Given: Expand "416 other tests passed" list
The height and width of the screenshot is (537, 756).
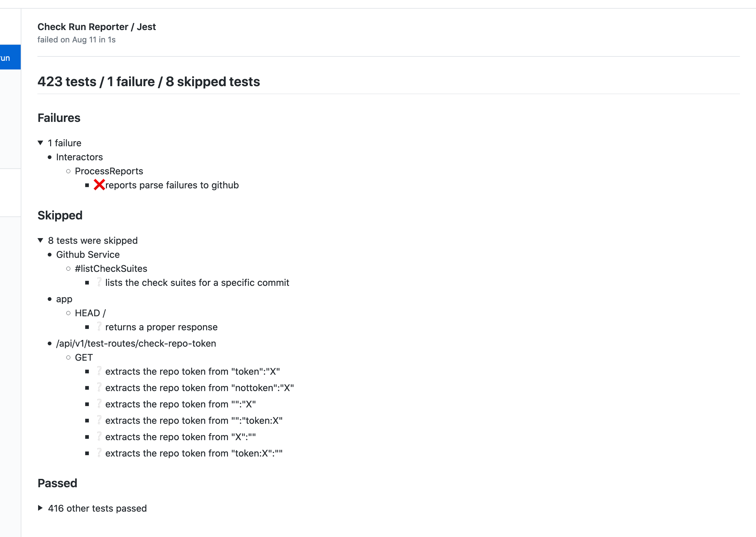Looking at the screenshot, I should [x=40, y=508].
